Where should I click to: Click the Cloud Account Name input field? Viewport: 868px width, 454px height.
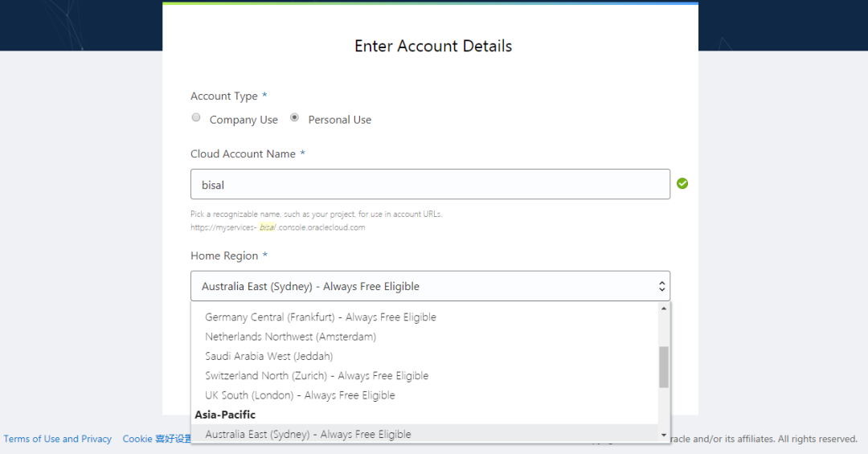click(x=430, y=184)
